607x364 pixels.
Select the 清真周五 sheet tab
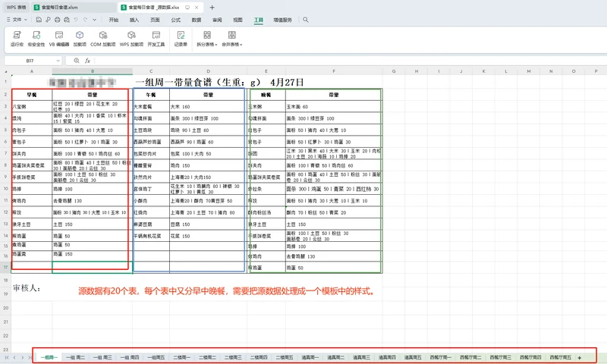pyautogui.click(x=413, y=358)
